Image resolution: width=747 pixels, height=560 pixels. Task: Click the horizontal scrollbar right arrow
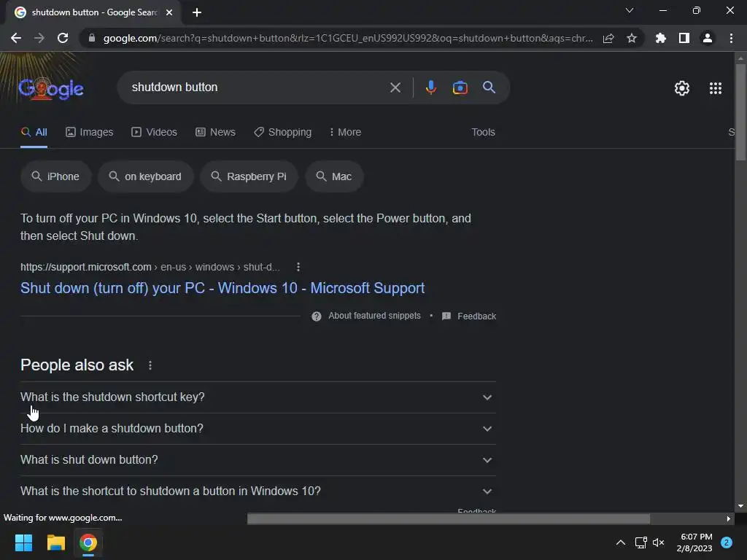tap(729, 518)
